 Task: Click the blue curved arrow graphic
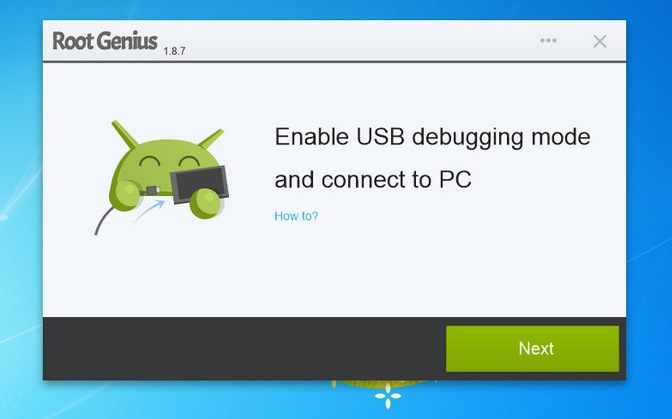coord(149,211)
